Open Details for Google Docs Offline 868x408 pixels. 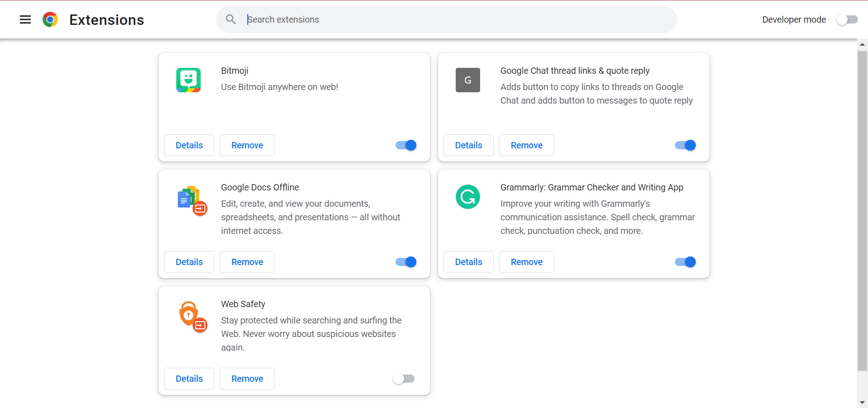point(189,262)
